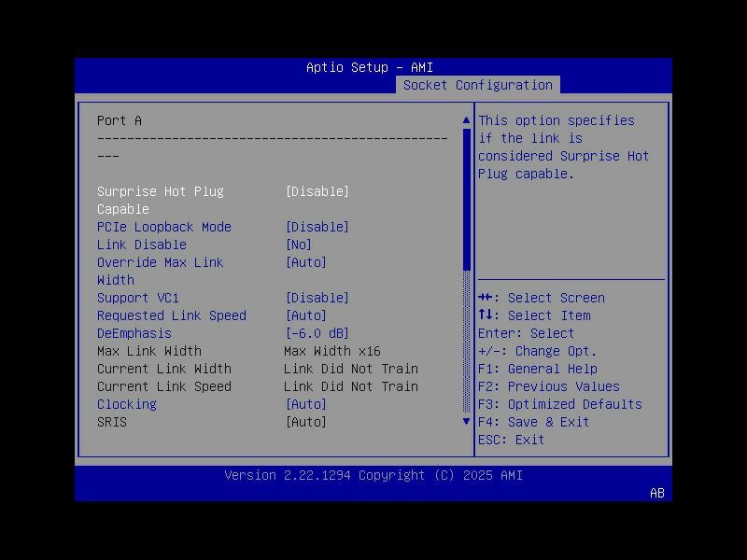Click the Aptio Setup - AMI title
The height and width of the screenshot is (560, 747).
[x=373, y=67]
